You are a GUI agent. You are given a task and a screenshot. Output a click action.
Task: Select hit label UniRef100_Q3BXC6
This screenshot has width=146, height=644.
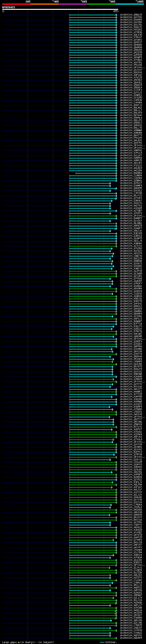click(x=131, y=236)
